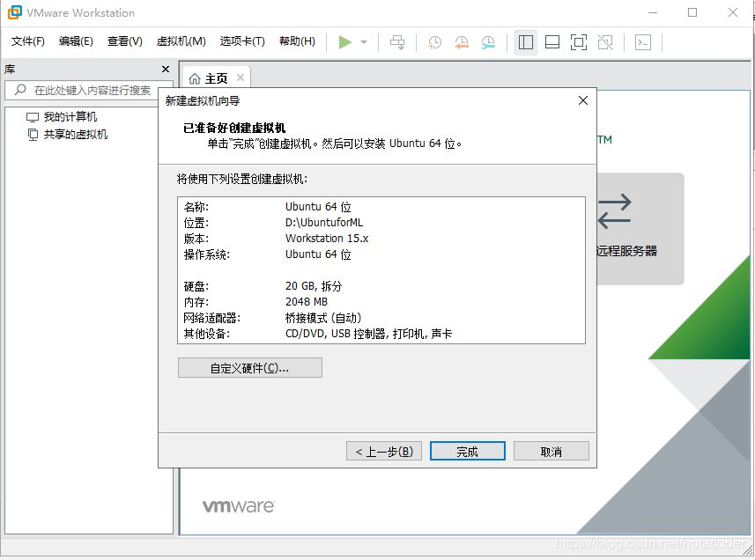755x560 pixels.
Task: Click the green power-on play icon
Action: [344, 42]
